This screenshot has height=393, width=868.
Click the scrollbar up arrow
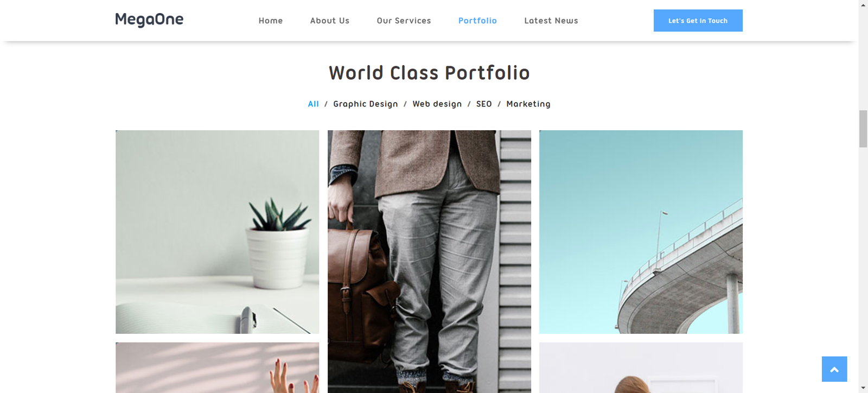tap(863, 4)
